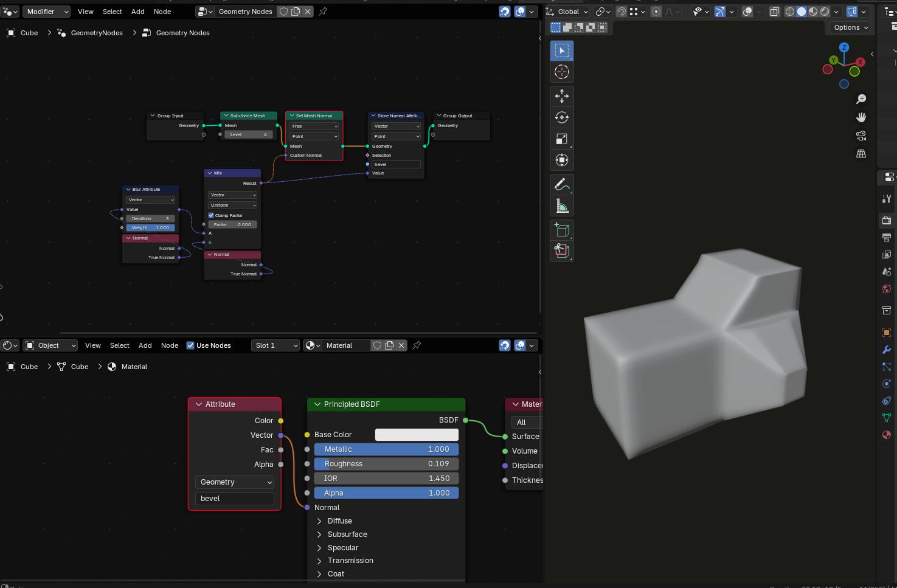This screenshot has width=897, height=588.
Task: Open the Tool properties tab
Action: (887, 199)
